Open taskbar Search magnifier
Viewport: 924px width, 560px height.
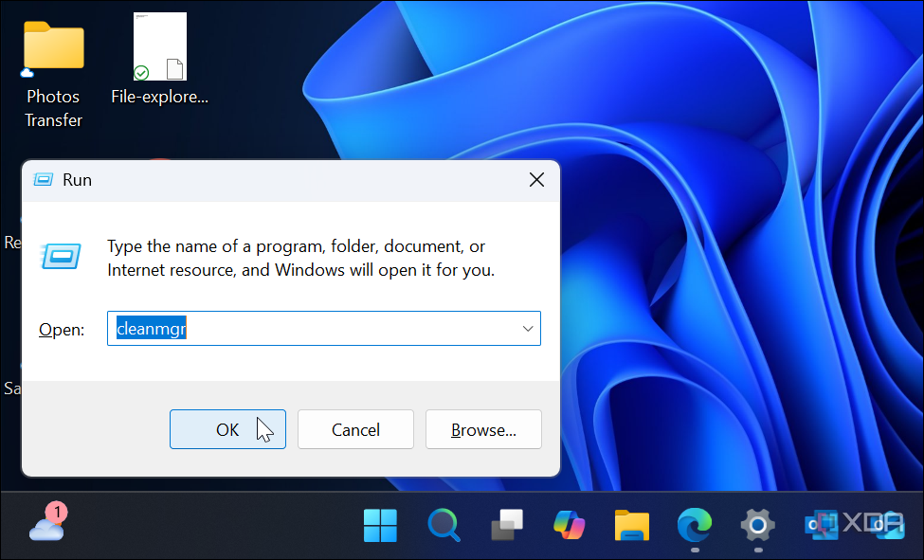444,525
